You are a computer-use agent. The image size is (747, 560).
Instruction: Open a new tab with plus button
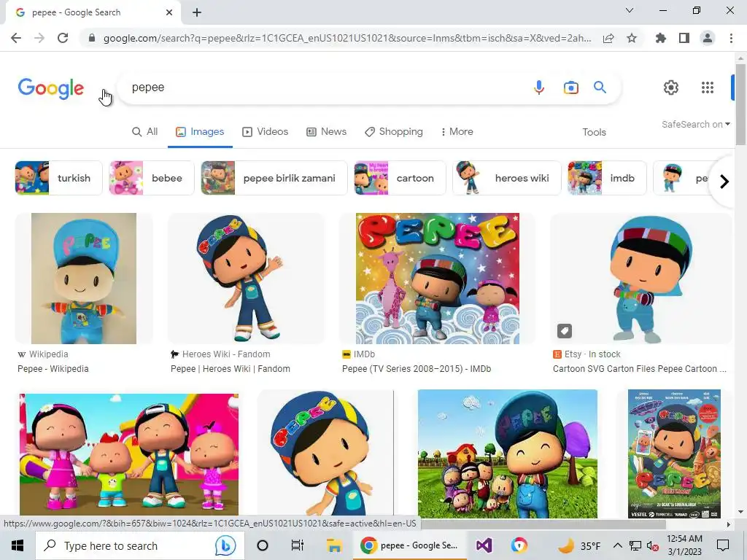tap(197, 12)
